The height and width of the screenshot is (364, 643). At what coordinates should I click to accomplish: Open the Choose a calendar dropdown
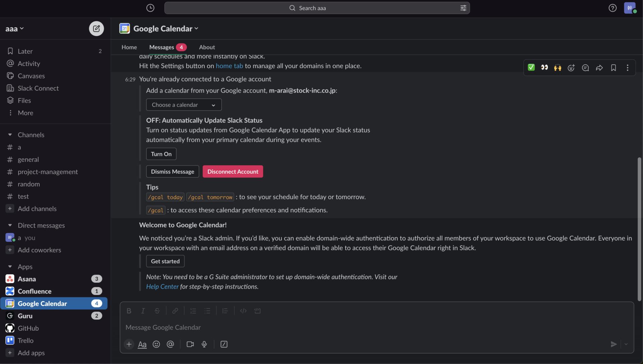coord(184,105)
